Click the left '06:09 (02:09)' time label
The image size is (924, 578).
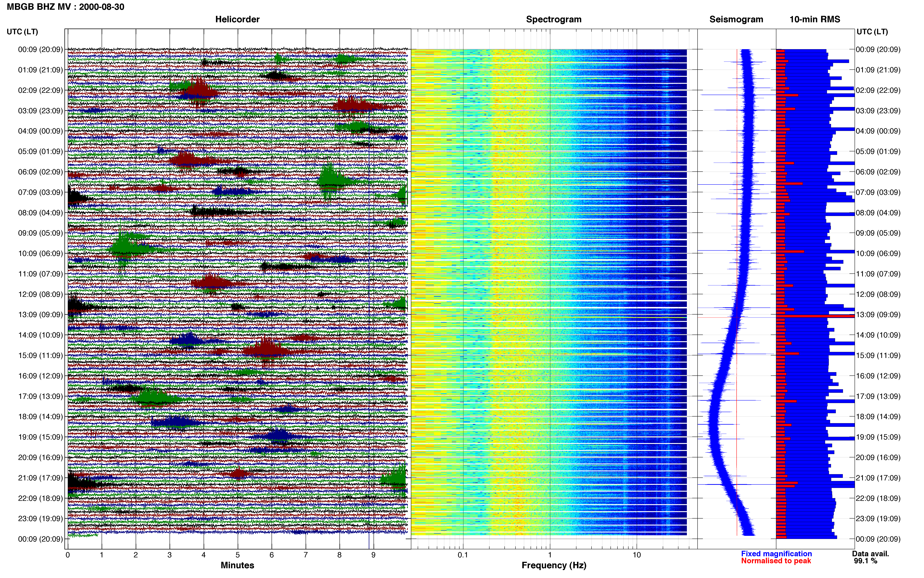click(40, 172)
